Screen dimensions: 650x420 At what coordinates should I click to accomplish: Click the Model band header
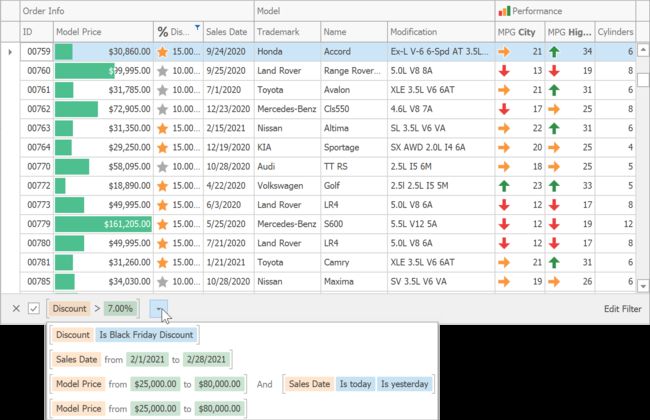(374, 11)
